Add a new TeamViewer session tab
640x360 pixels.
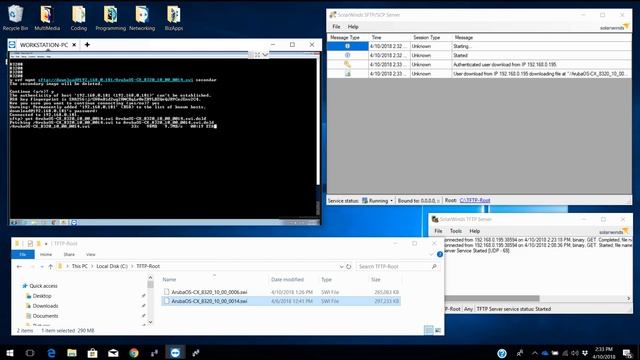click(x=87, y=44)
